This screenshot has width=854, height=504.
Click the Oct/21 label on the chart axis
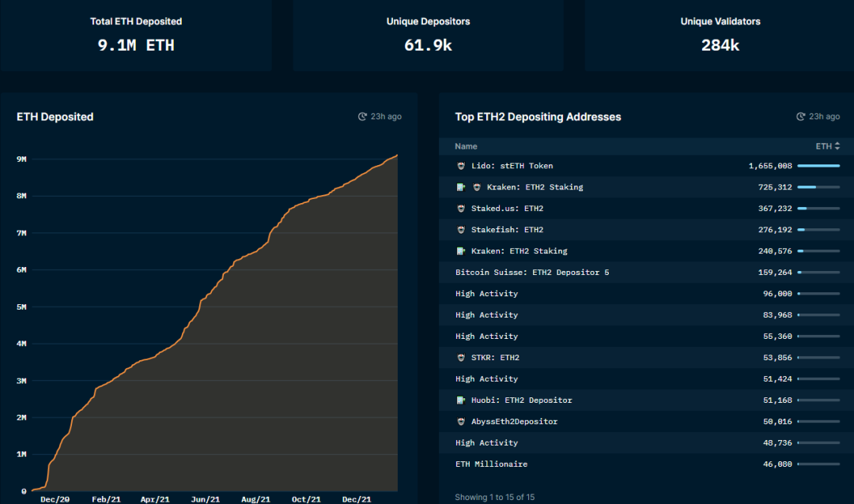[x=306, y=499]
